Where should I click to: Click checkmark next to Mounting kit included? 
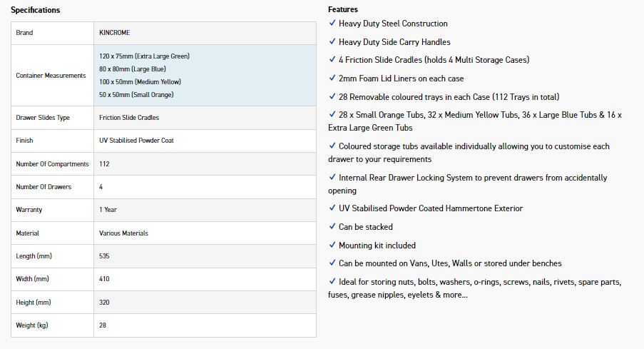coord(332,245)
